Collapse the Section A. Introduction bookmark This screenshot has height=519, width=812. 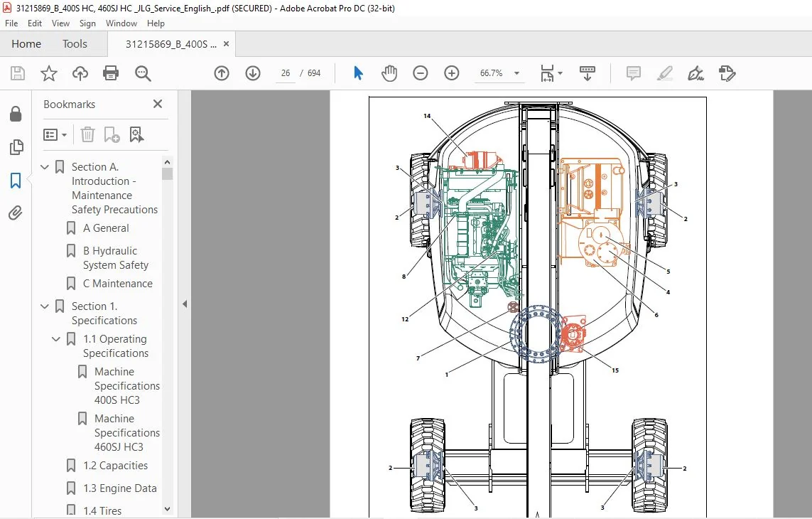coord(45,167)
